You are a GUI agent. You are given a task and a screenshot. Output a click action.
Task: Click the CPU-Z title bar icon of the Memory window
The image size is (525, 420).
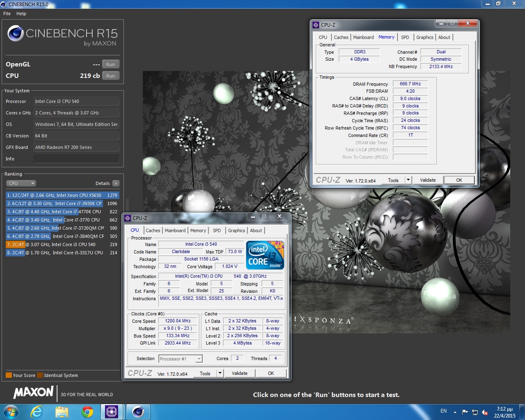[316, 25]
